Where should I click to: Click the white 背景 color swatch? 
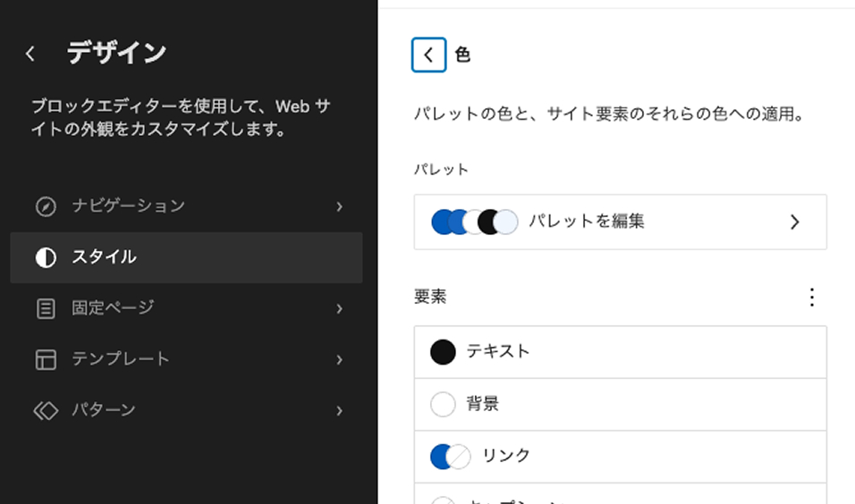tap(443, 404)
